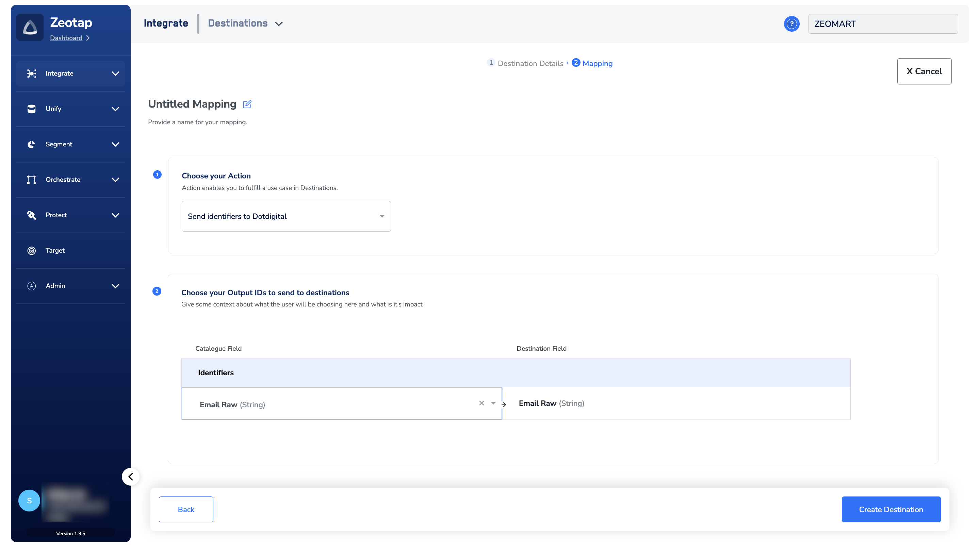This screenshot has width=980, height=553.
Task: Click the Create Destination button
Action: click(891, 509)
